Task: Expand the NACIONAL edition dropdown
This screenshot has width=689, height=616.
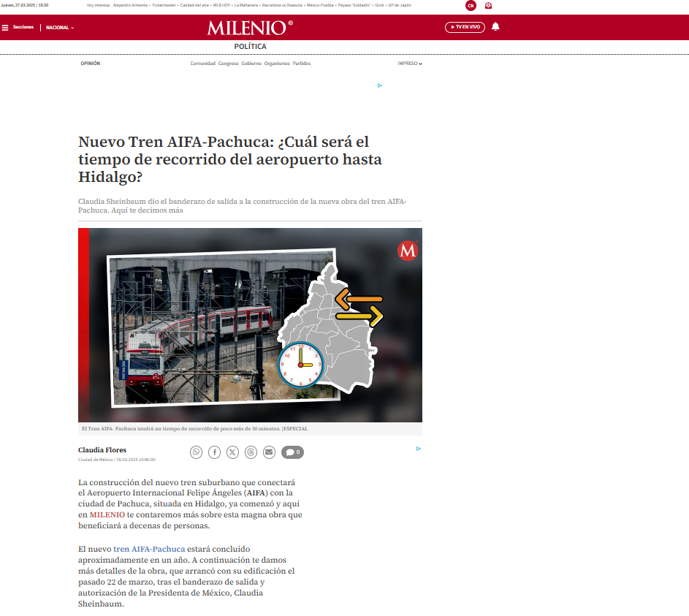Action: point(60,28)
